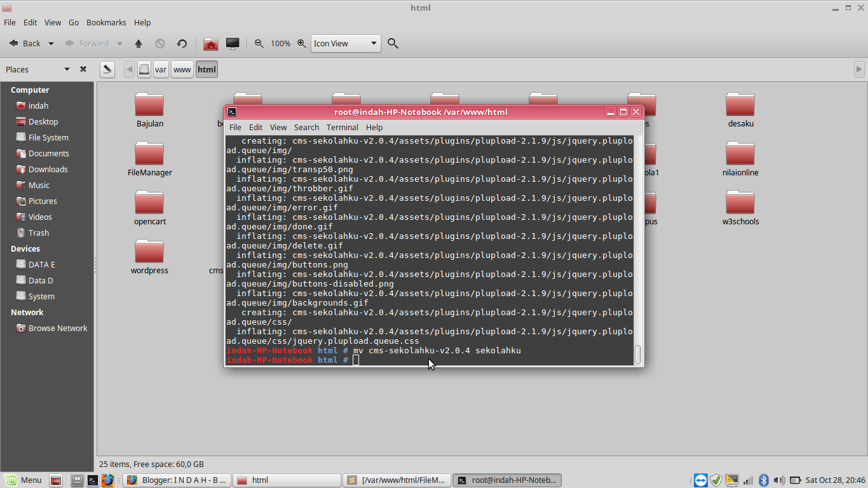This screenshot has height=488, width=868.
Task: Expand the Back button history arrow
Action: 50,43
